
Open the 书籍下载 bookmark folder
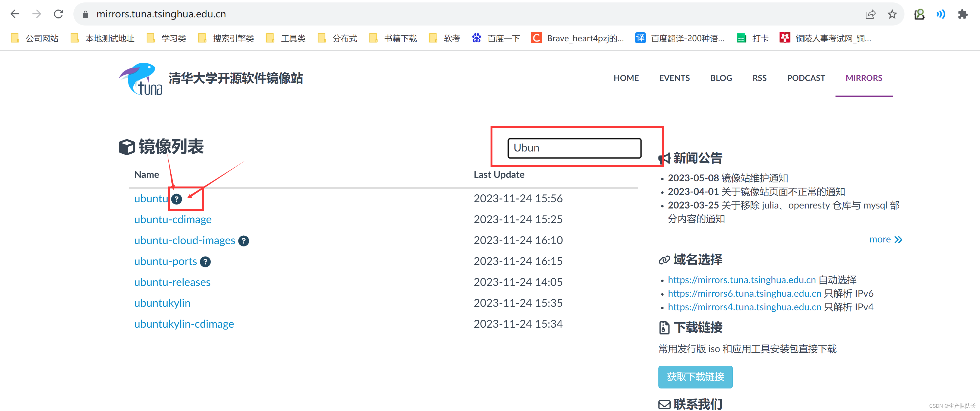click(x=393, y=38)
